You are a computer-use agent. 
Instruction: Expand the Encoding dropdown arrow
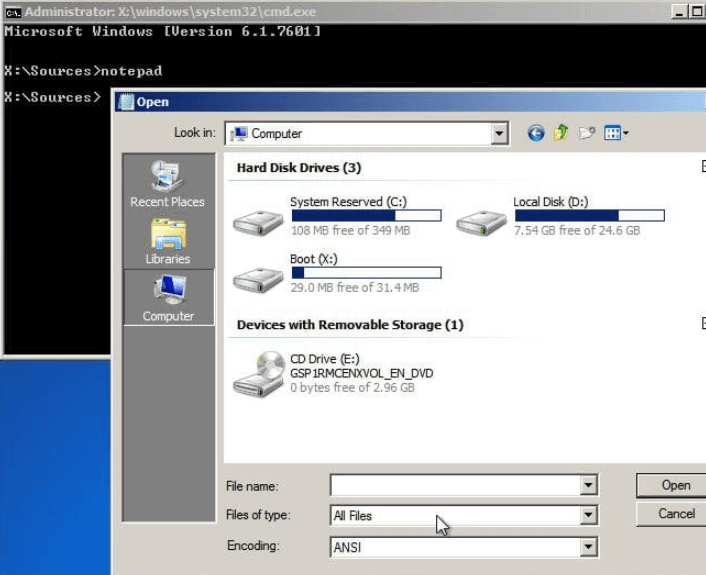coord(588,547)
